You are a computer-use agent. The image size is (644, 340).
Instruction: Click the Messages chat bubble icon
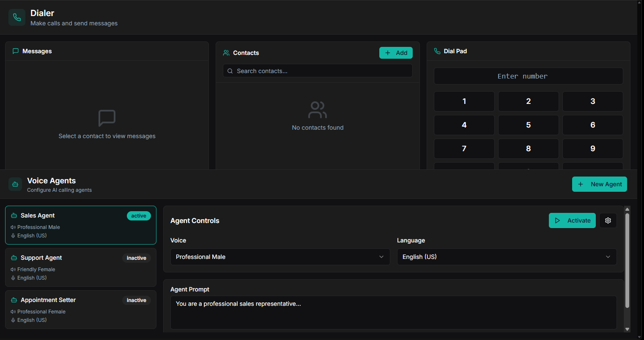pos(16,51)
